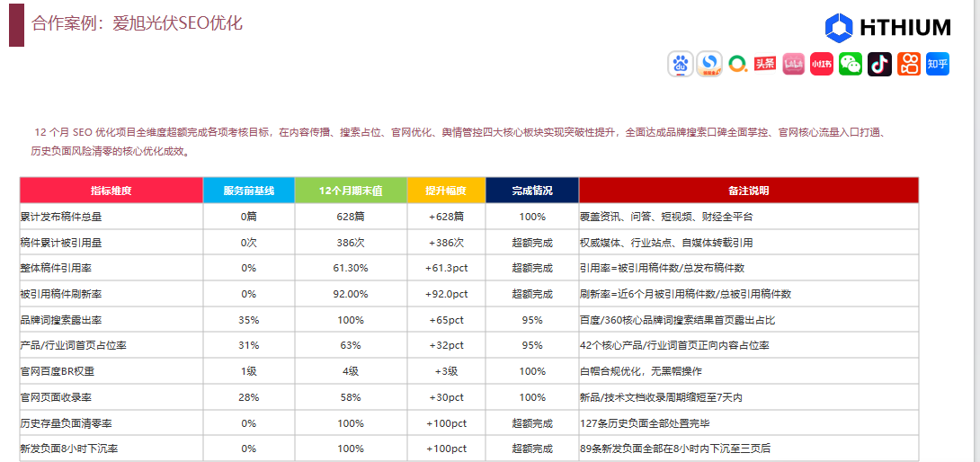Click the note 42个核心产品/行业词首页正向内容占位率
This screenshot has width=980, height=462.
[675, 346]
